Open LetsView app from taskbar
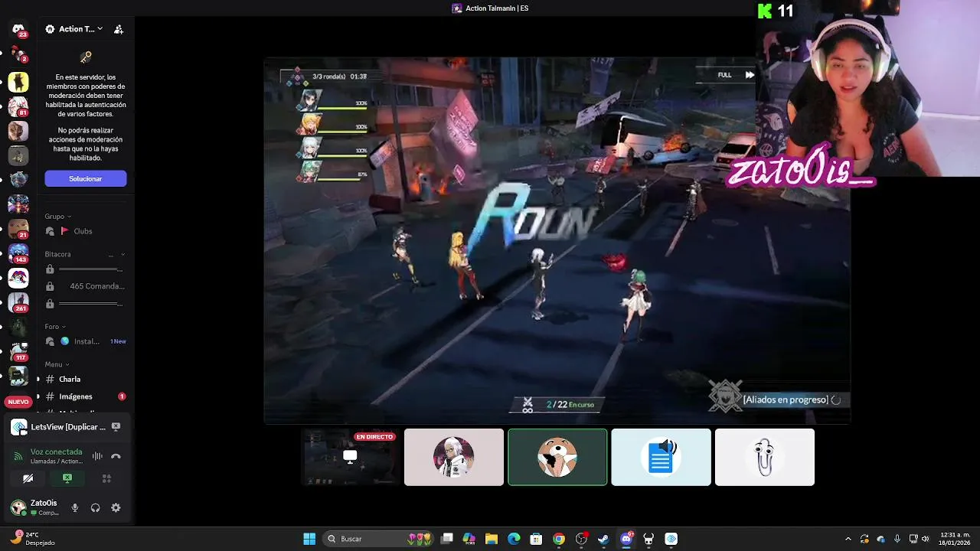Screen dimensions: 980x551 pos(671,539)
